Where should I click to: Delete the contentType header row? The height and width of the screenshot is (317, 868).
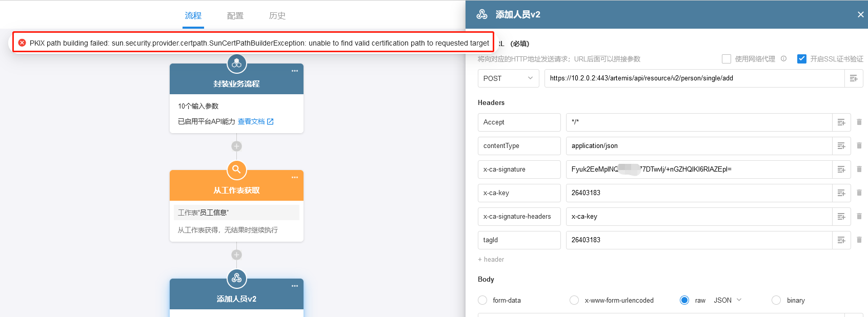click(x=859, y=145)
